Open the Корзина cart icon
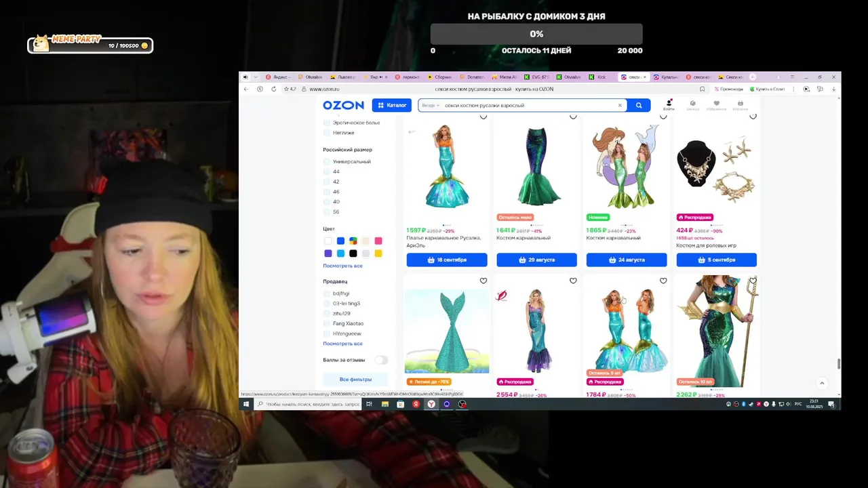The height and width of the screenshot is (488, 868). (741, 104)
